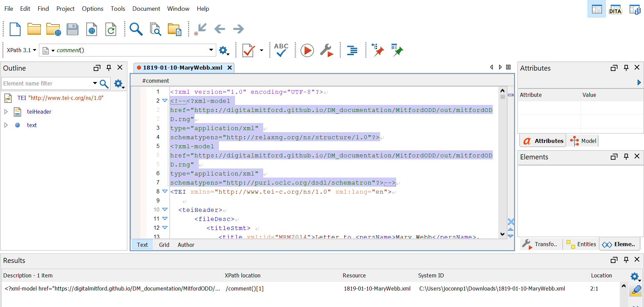This screenshot has width=644, height=307.
Task: Expand teiHeader node in Outline
Action: [x=6, y=112]
